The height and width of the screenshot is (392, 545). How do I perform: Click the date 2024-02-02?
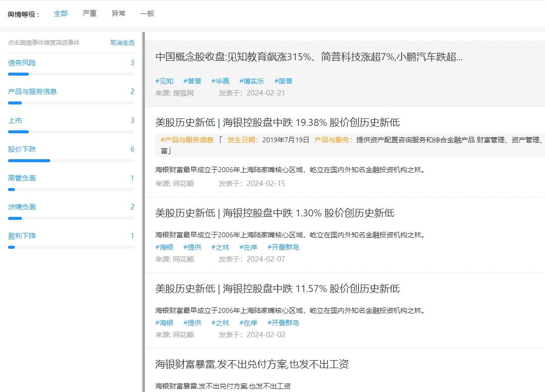tap(266, 335)
